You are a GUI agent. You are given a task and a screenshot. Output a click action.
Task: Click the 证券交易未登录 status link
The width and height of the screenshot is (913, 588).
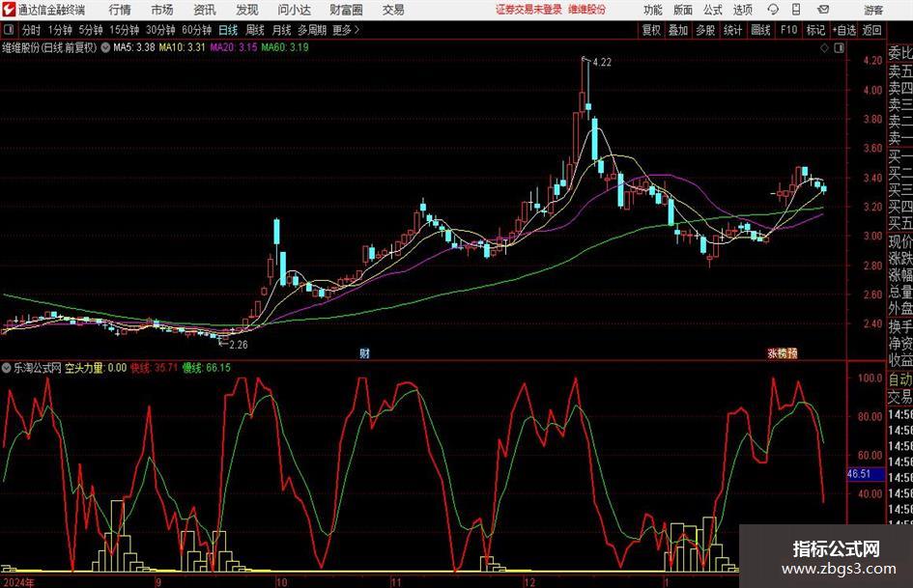pos(528,10)
